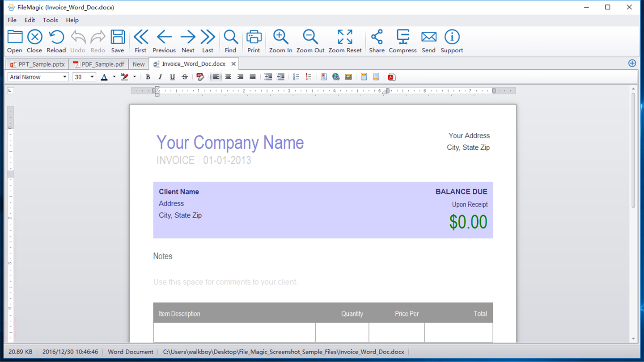Center align text

(x=228, y=77)
